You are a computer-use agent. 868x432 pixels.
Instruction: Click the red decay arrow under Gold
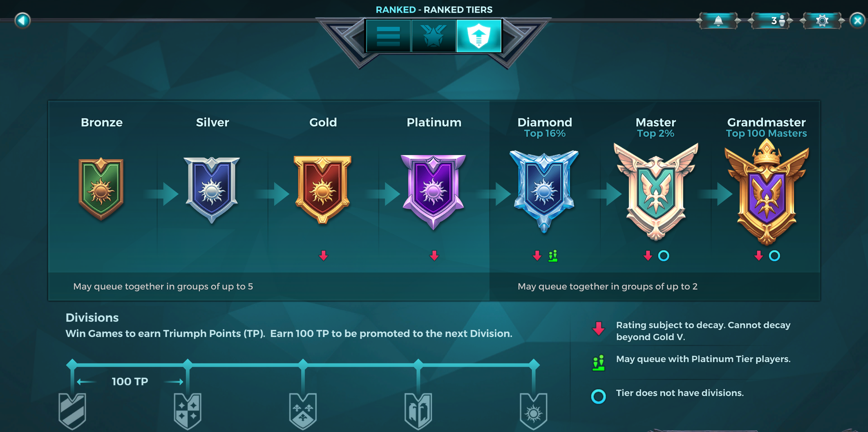323,256
